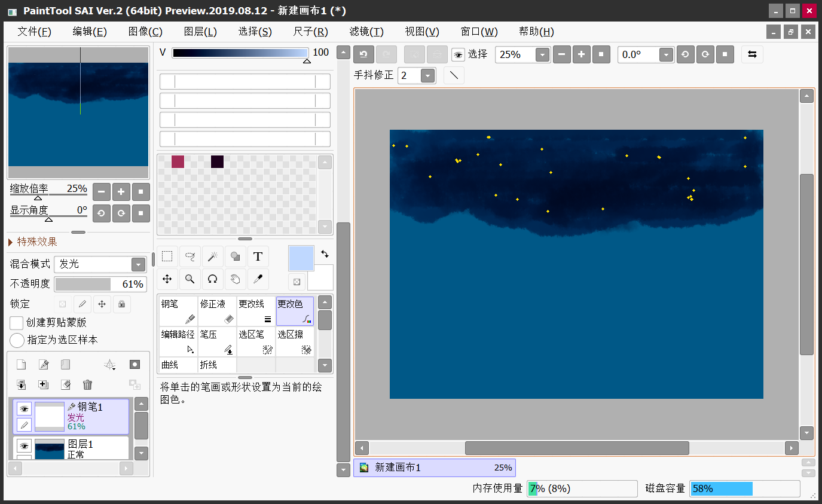This screenshot has width=822, height=504.
Task: Toggle lock all for layer
Action: (x=121, y=304)
